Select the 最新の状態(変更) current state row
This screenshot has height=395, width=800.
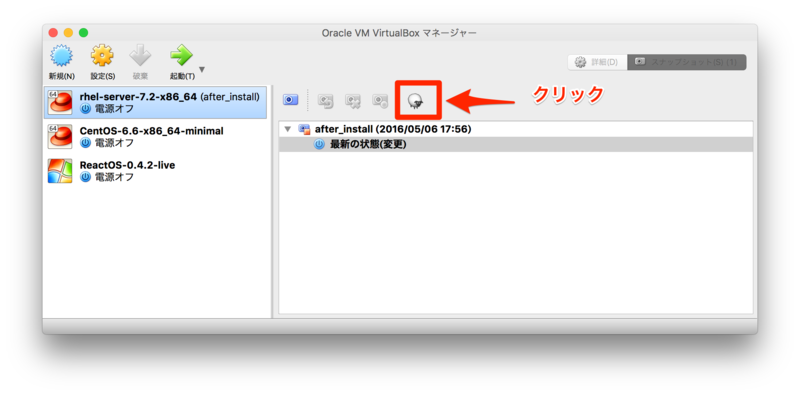516,144
